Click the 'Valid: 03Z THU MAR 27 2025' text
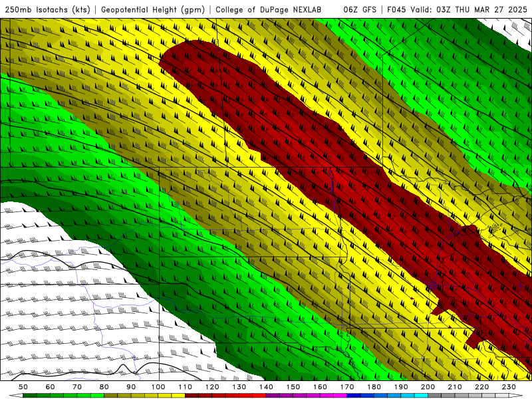Viewport: 532px width, 399px height. tap(469, 9)
